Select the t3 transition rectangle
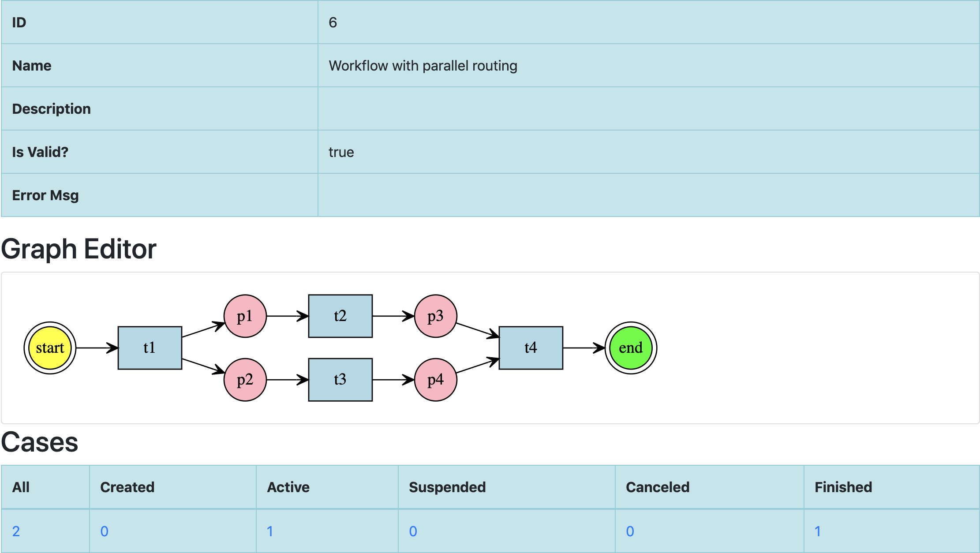The height and width of the screenshot is (553, 980). point(340,380)
